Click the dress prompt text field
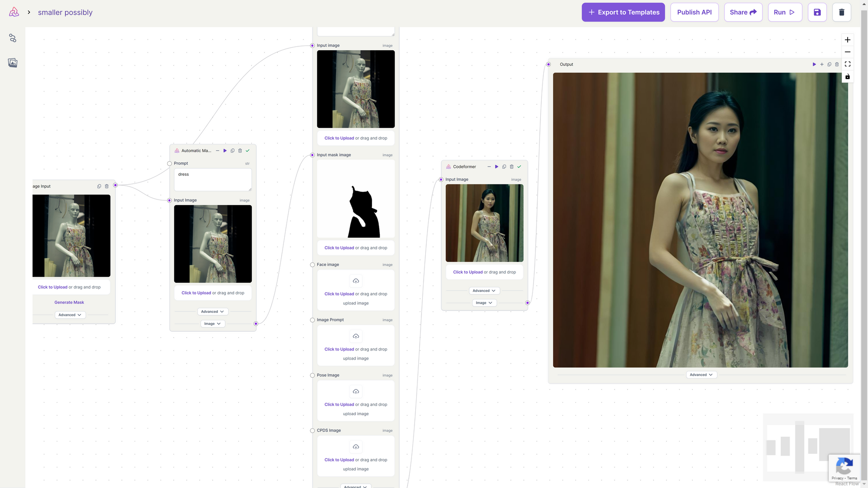Viewport: 868px width, 488px height. point(212,180)
